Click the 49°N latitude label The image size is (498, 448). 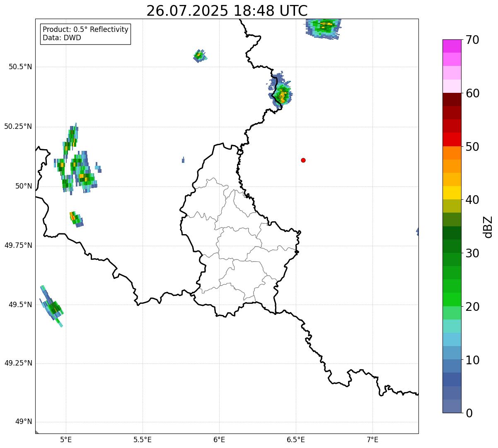[23, 422]
